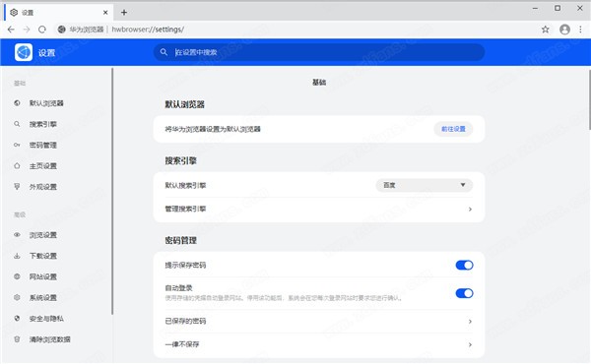This screenshot has width=591, height=364.
Task: Expand 一律不保存 chevron
Action: [x=470, y=344]
